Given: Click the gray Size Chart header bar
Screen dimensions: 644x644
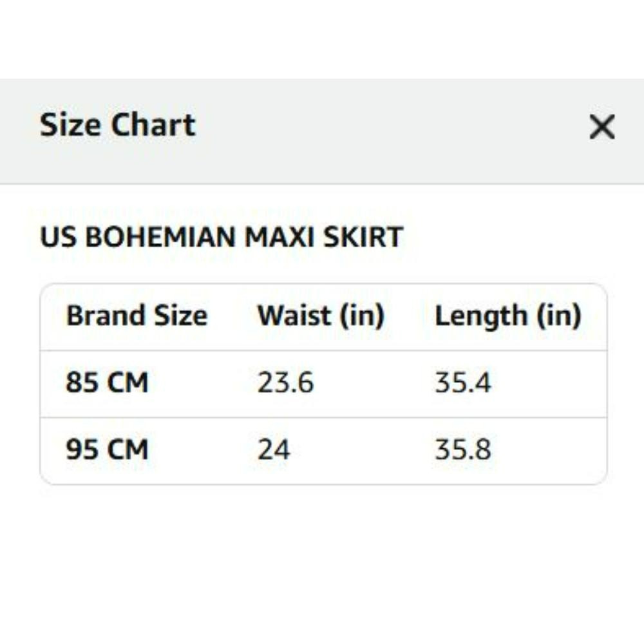Looking at the screenshot, I should (x=322, y=131).
